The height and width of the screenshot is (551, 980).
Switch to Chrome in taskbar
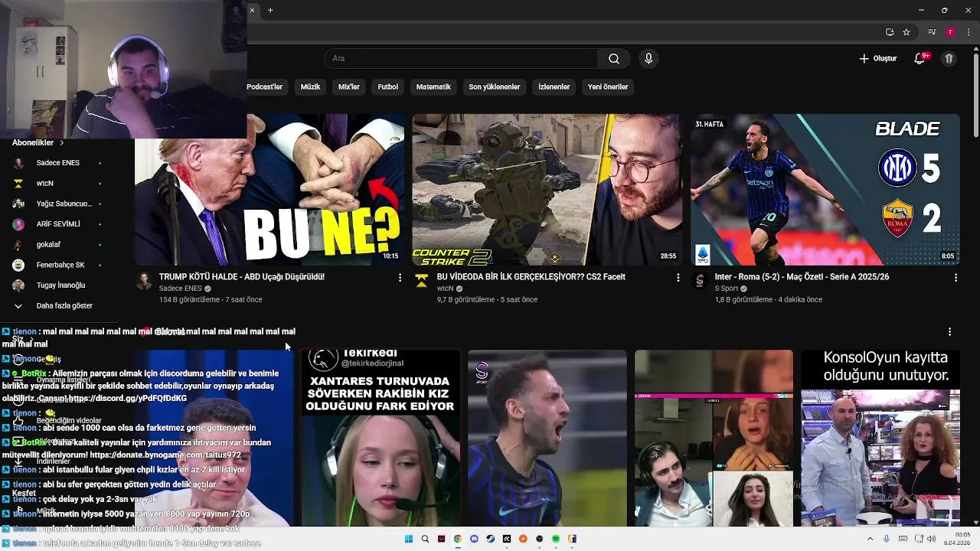point(458,539)
